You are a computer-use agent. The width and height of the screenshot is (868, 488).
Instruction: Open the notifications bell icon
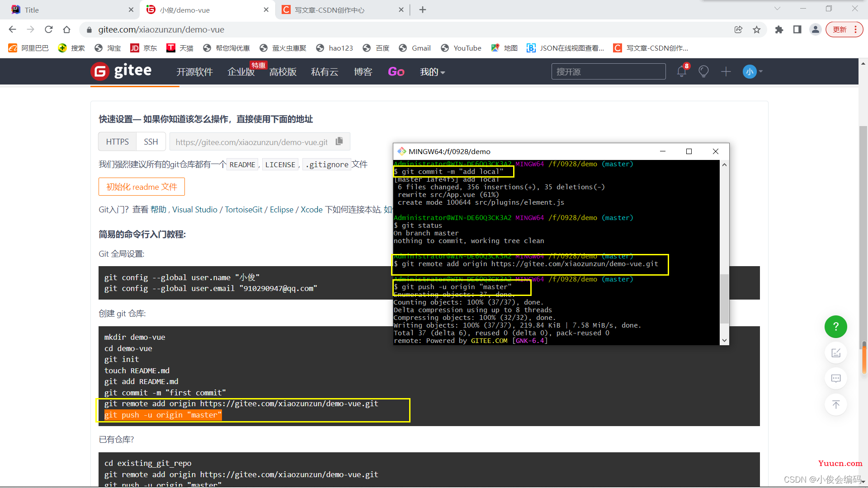[682, 71]
